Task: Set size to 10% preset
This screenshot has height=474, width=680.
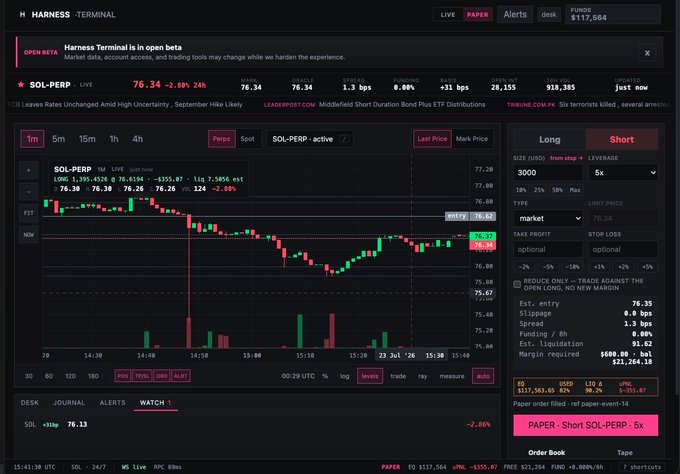Action: pyautogui.click(x=521, y=190)
